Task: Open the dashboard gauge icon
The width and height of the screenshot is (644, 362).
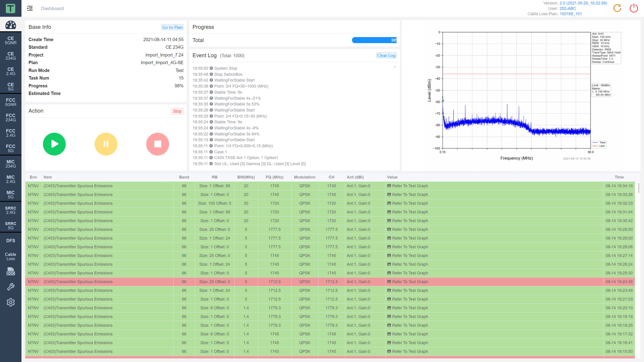Action: (11, 25)
